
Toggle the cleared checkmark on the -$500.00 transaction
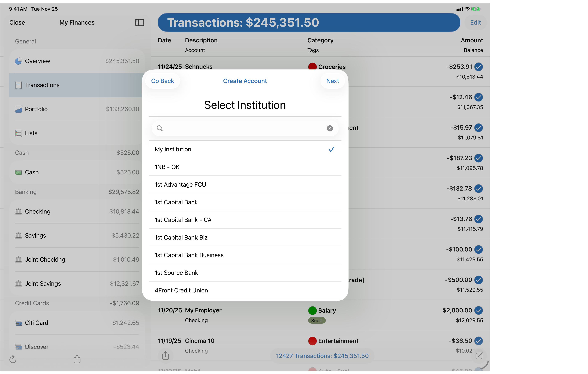(478, 280)
